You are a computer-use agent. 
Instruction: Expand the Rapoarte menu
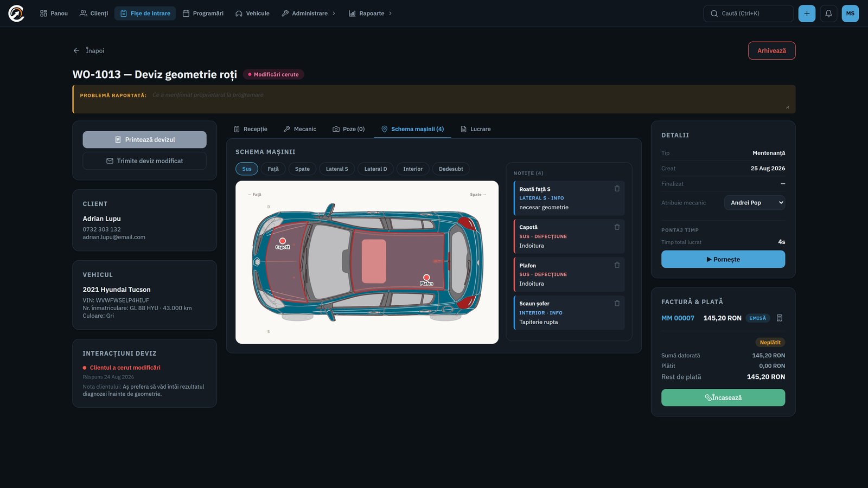click(x=371, y=14)
